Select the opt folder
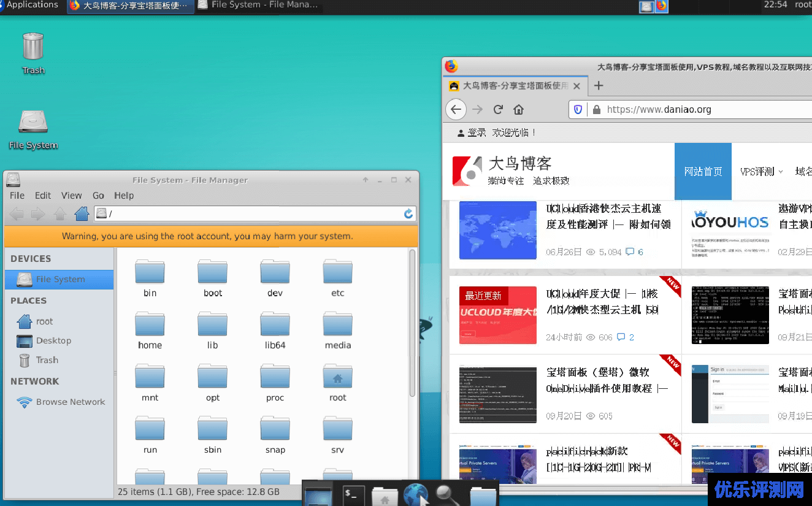812x506 pixels. 213,383
